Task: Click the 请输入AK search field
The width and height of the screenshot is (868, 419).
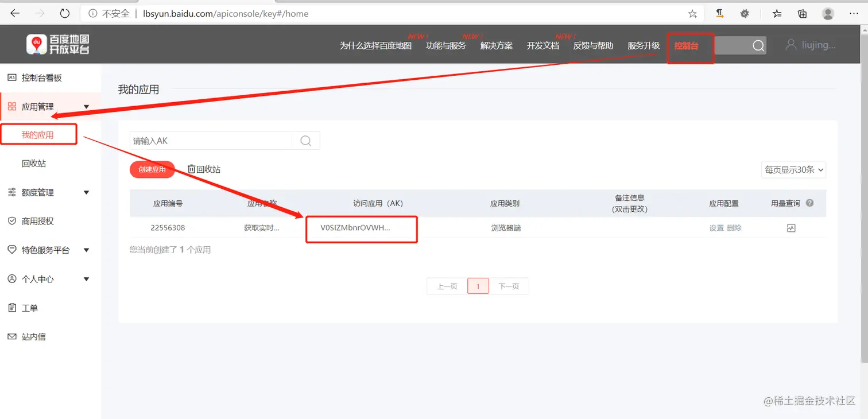Action: click(211, 141)
